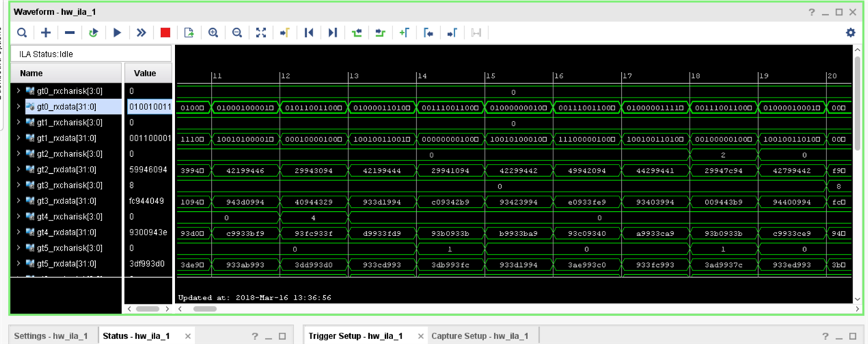Zoom out of the waveform
Image resolution: width=868 pixels, height=344 pixels.
[237, 32]
